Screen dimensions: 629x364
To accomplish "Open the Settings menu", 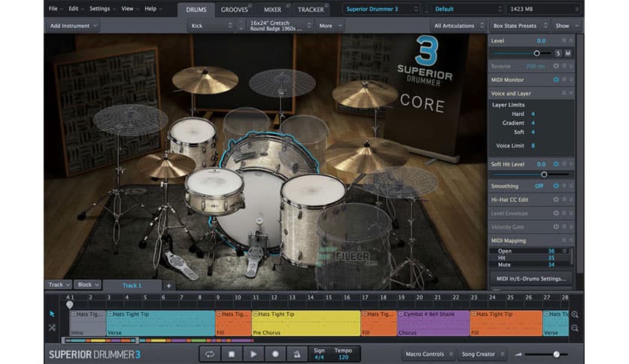I will [102, 8].
